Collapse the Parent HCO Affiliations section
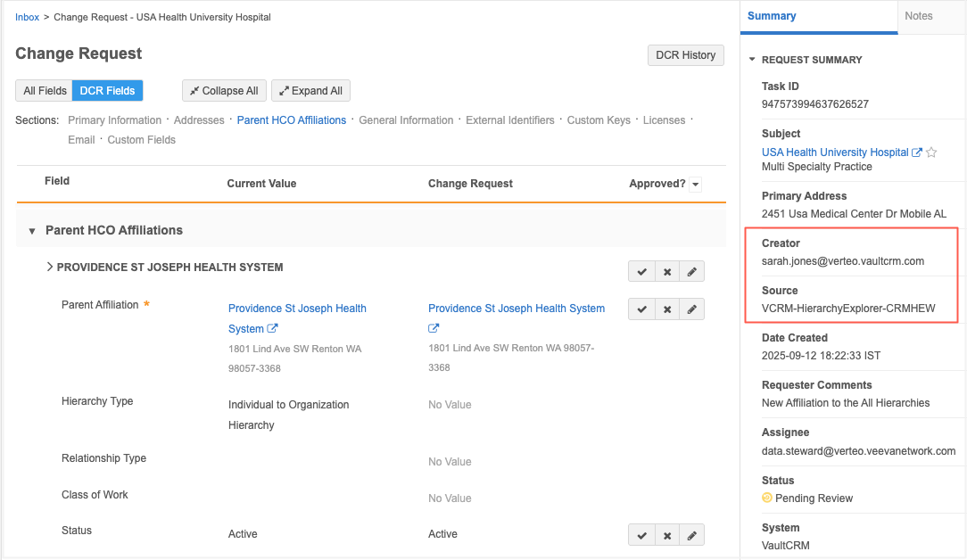Image resolution: width=967 pixels, height=560 pixels. 32,231
